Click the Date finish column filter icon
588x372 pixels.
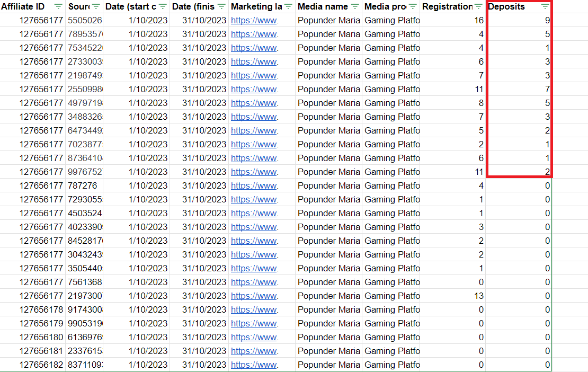221,7
